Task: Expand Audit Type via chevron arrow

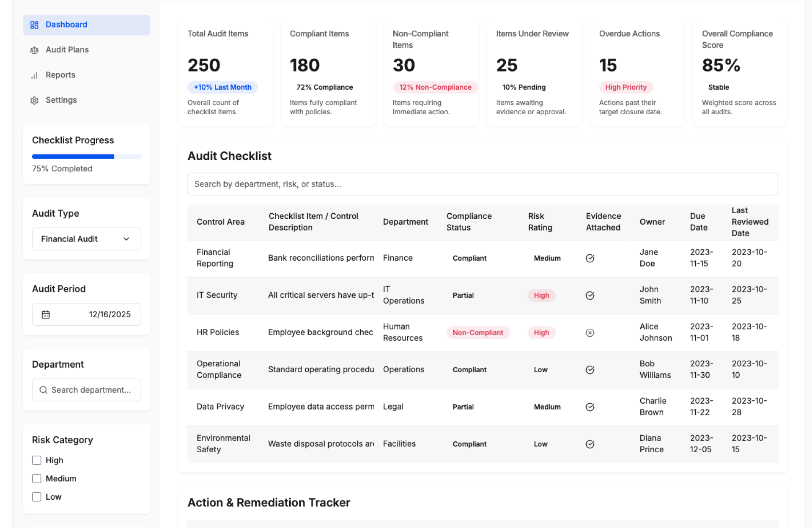Action: 126,239
